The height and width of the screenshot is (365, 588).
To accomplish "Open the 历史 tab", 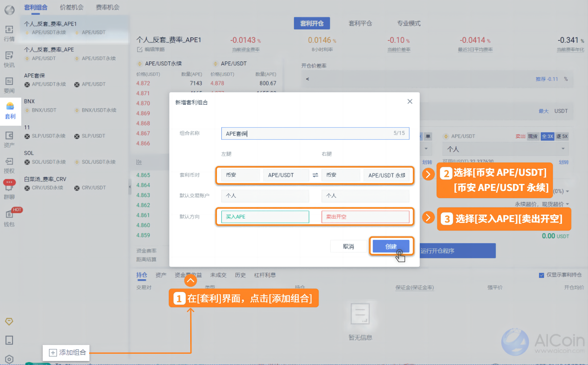I will pos(240,275).
